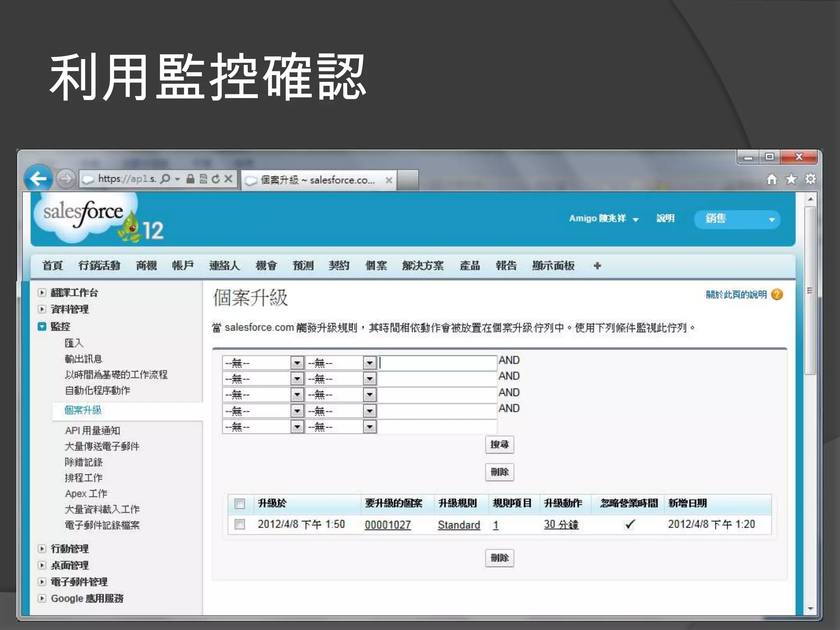Image resolution: width=840 pixels, height=630 pixels.
Task: Click the plus icon to add tabs
Action: point(597,266)
